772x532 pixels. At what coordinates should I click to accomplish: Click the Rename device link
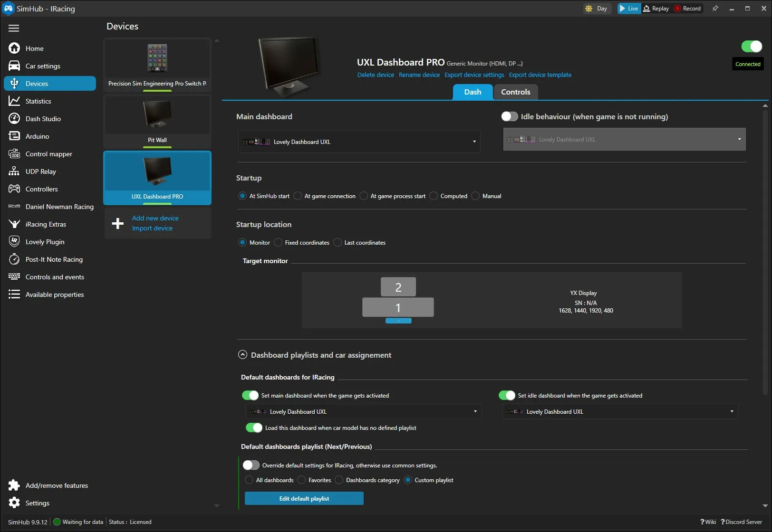[x=419, y=75]
